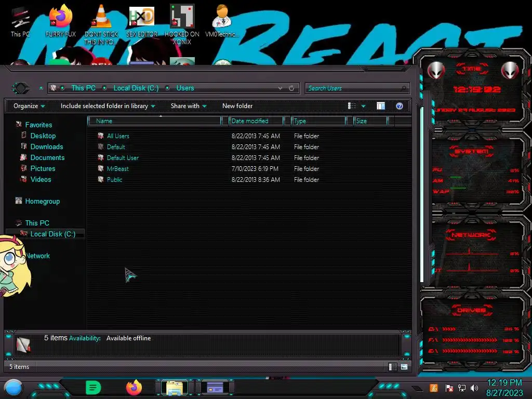Open HOOKED ON XONIX desktop shortcut
Viewport: 532px width, 399px height.
pos(182,24)
